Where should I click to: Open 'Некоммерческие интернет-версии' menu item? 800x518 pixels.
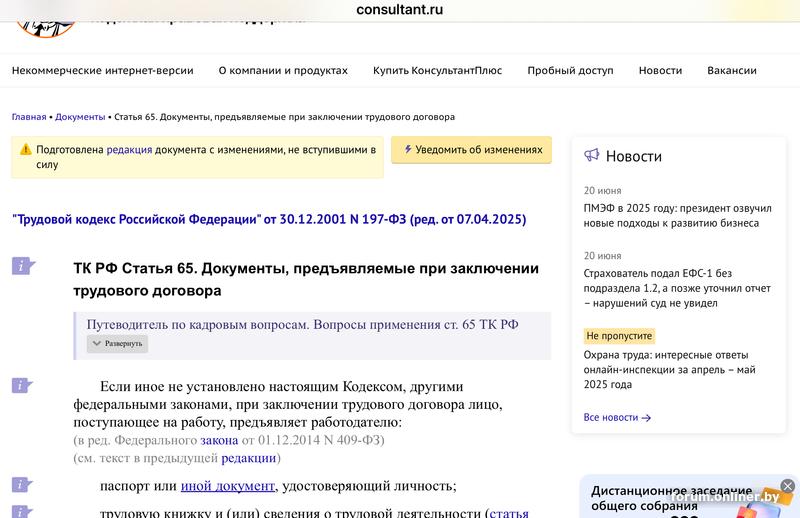tap(103, 70)
